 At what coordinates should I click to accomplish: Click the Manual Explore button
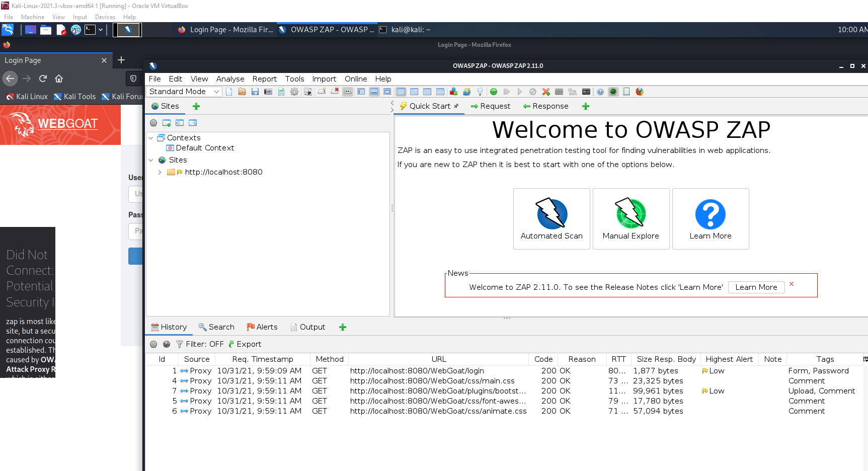(631, 219)
